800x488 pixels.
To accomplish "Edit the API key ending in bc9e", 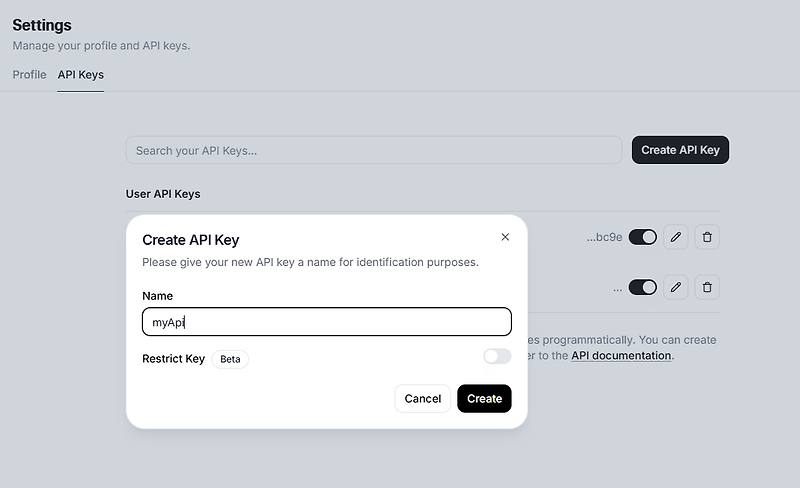I will pos(676,237).
